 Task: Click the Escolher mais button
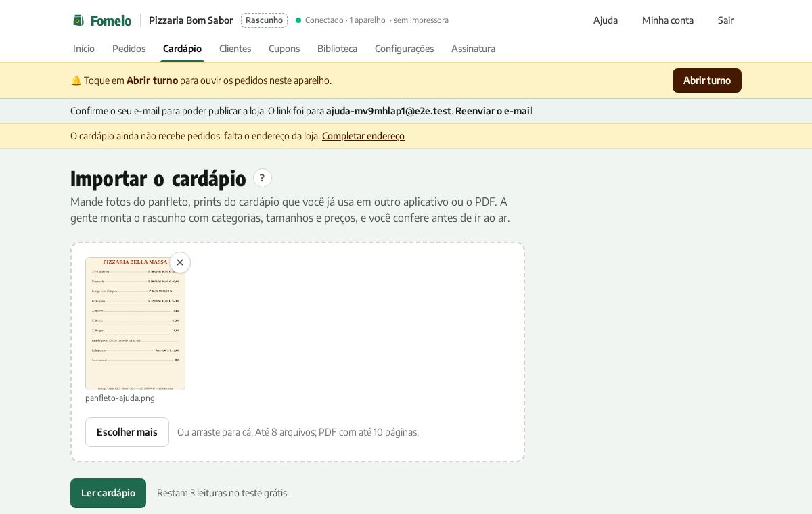(x=127, y=432)
